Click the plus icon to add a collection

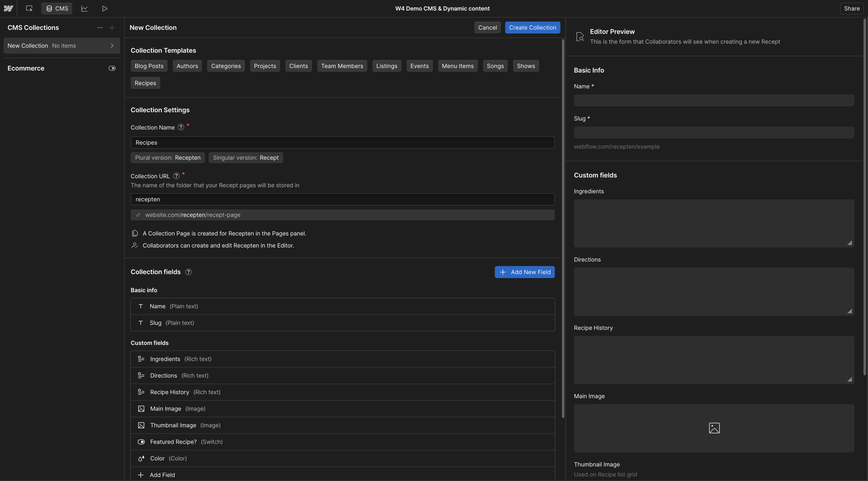point(112,28)
